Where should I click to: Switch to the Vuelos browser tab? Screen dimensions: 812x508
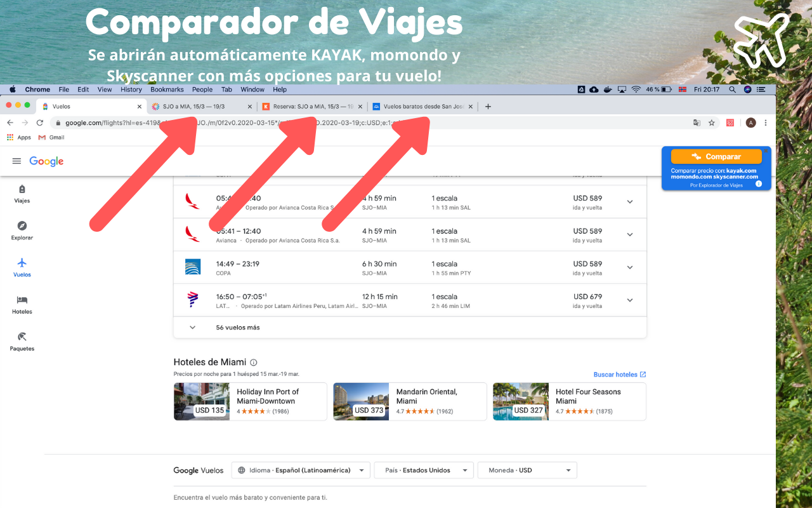[x=91, y=107]
